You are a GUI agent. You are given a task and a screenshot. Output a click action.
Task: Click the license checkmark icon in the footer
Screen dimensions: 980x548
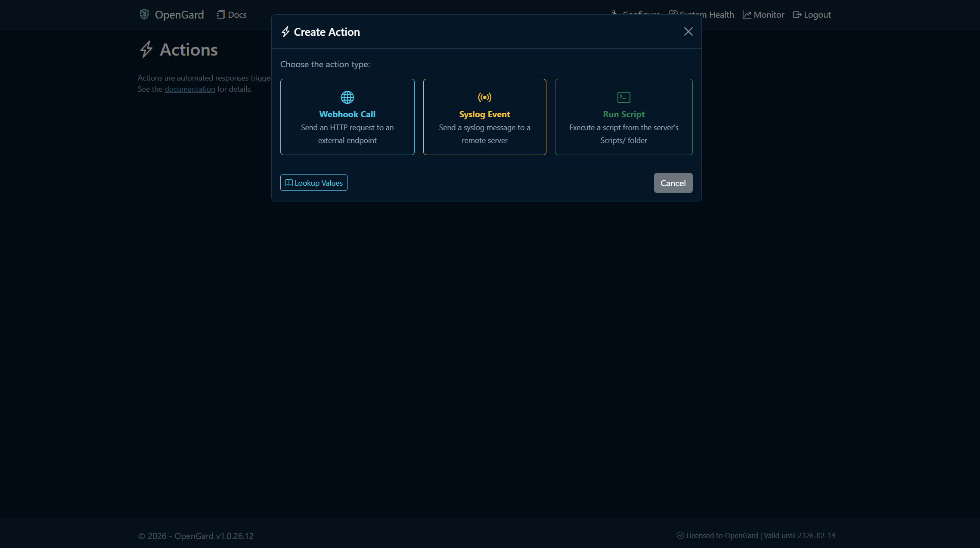pyautogui.click(x=680, y=536)
